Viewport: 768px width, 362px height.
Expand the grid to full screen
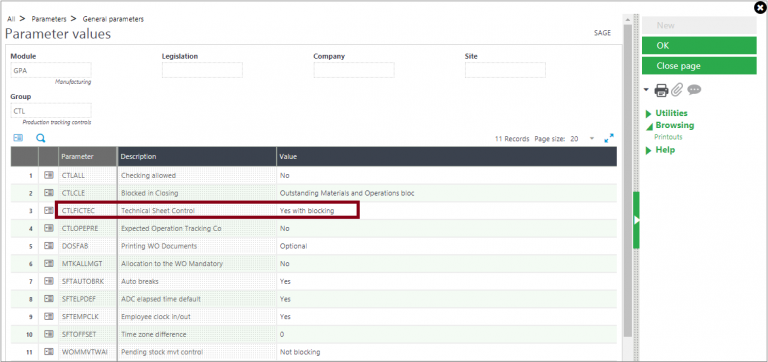pyautogui.click(x=609, y=139)
